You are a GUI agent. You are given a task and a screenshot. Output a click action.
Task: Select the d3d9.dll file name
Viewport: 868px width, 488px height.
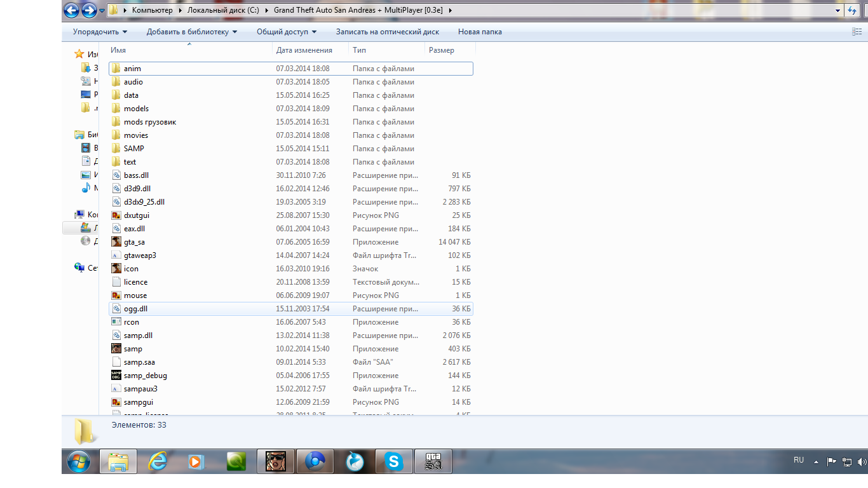click(137, 189)
